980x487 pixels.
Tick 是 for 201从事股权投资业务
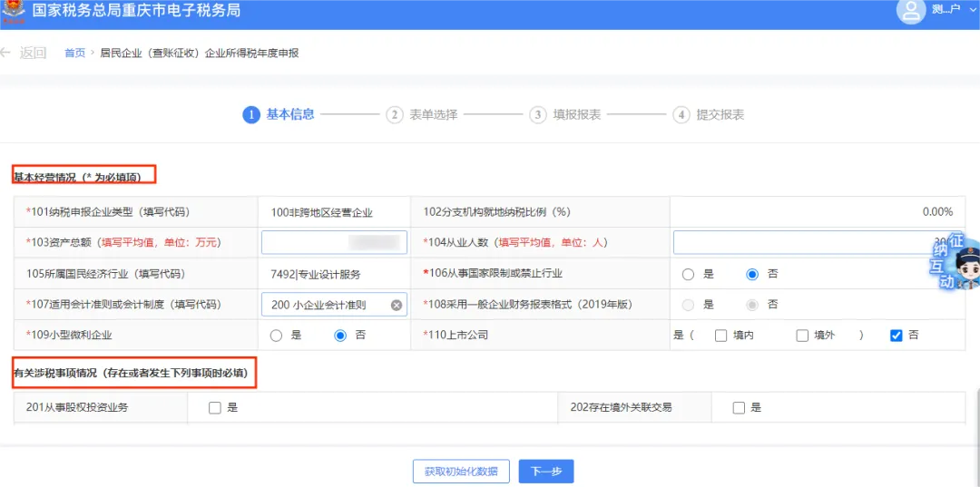pos(215,408)
